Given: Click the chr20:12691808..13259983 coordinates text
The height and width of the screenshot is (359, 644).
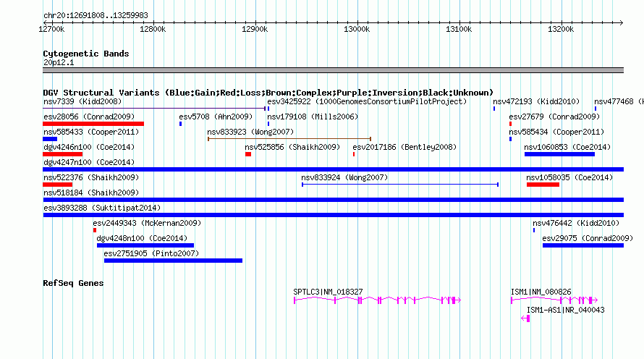Looking at the screenshot, I should pos(96,16).
